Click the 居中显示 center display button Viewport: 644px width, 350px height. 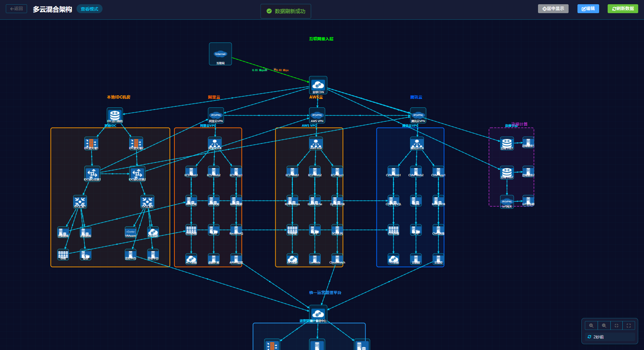tap(553, 8)
